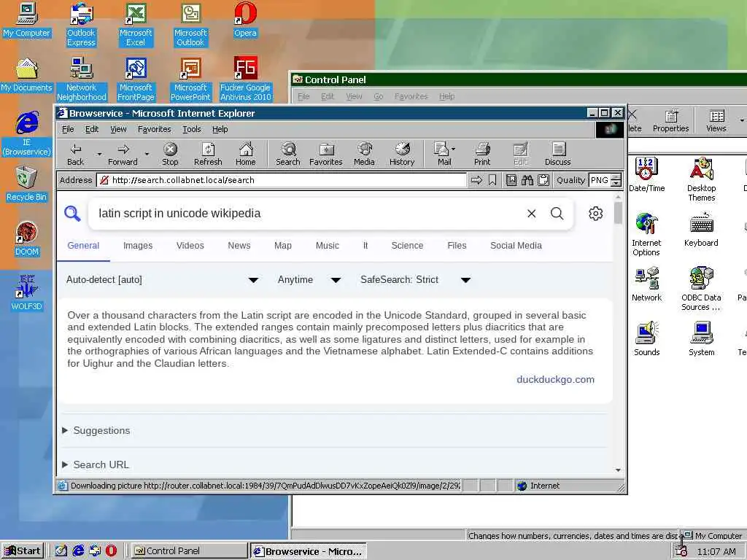Screen dimensions: 747x560
Task: Open the Back button history dropdown arrow
Action: [x=99, y=155]
